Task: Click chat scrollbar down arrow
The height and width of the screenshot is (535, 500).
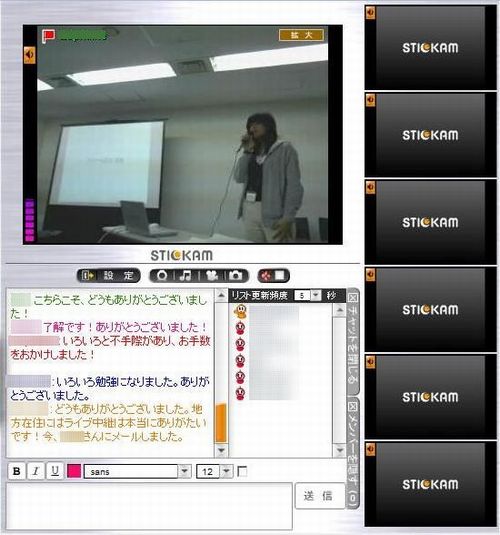Action: [221, 450]
